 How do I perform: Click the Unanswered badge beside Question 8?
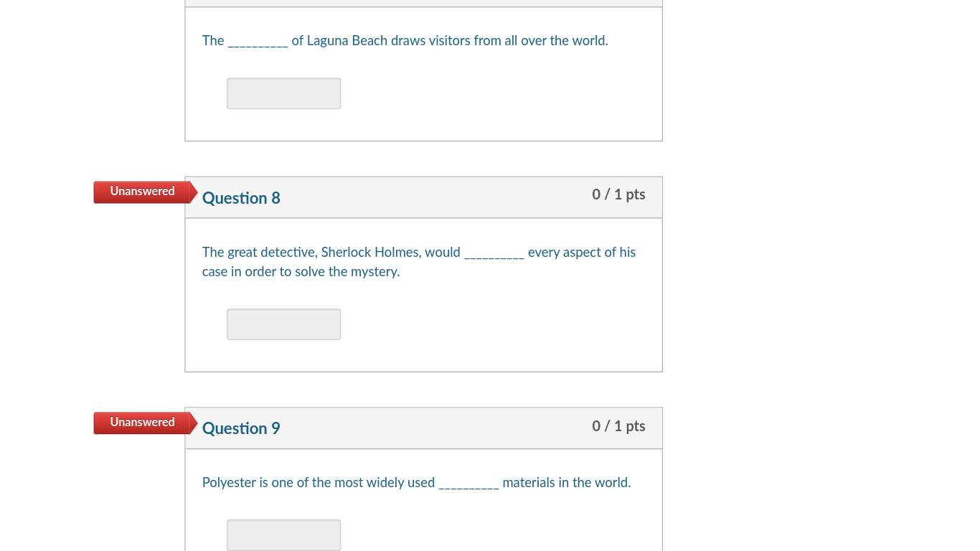(142, 192)
